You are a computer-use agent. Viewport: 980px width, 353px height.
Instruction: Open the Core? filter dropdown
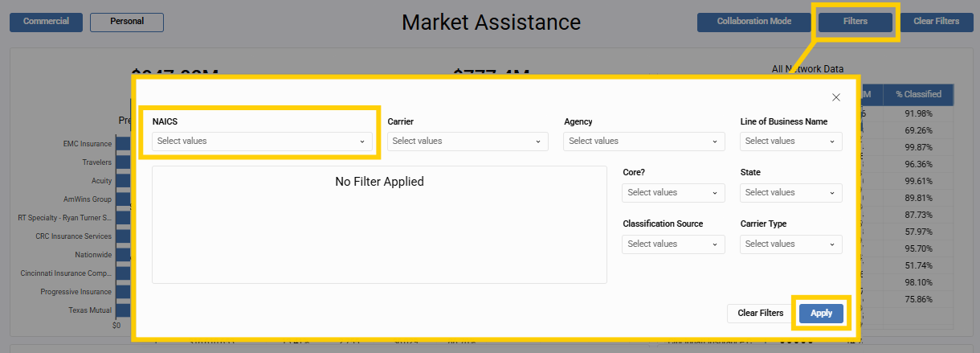point(674,192)
